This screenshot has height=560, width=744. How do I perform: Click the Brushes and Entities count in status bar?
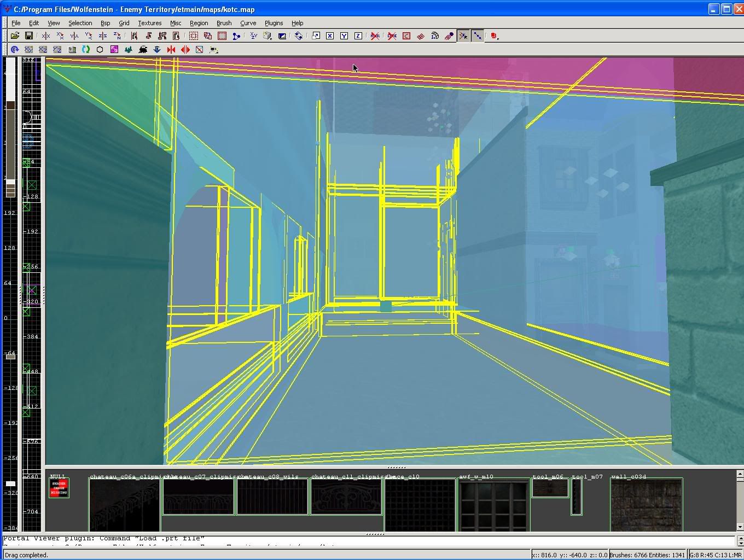coord(647,555)
